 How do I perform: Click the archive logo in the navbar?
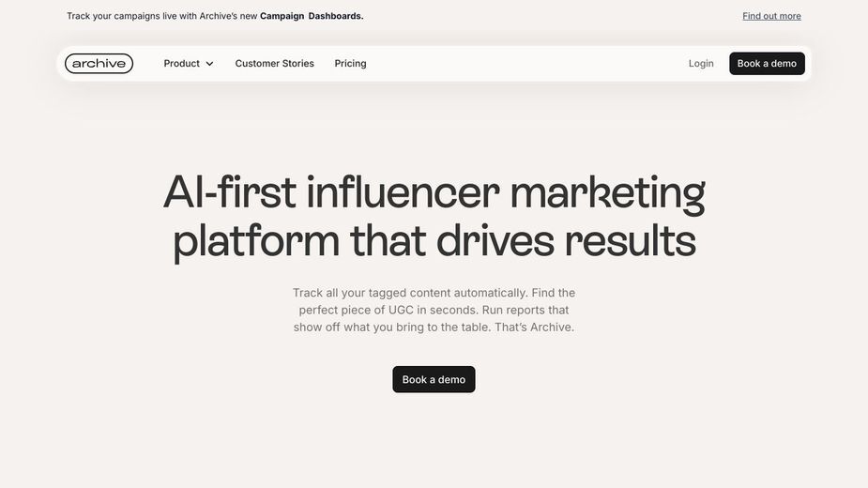point(99,64)
